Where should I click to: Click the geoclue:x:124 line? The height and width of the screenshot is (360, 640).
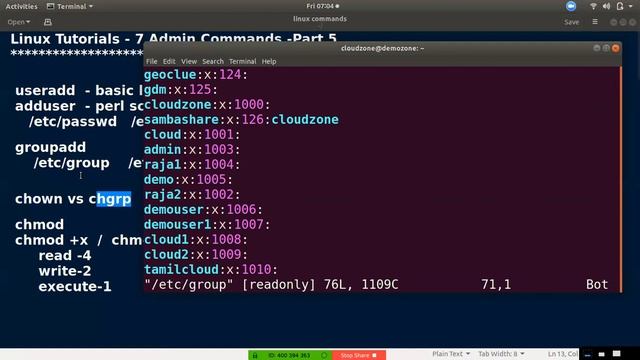(196, 75)
